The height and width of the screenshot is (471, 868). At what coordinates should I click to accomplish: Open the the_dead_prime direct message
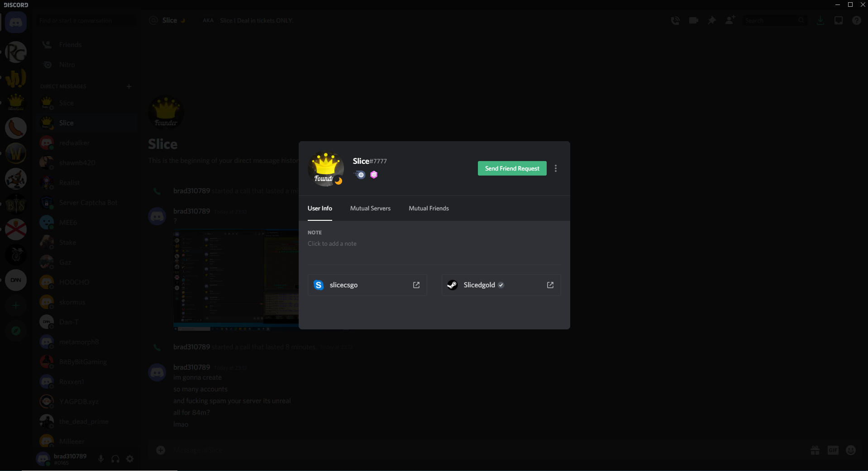click(86, 422)
